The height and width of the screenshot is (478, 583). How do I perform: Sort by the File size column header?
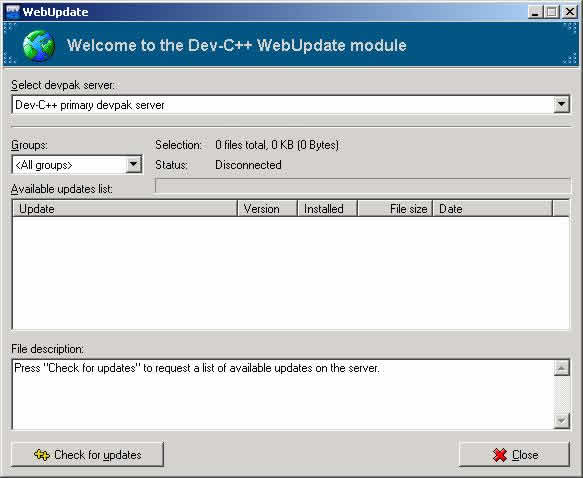395,209
